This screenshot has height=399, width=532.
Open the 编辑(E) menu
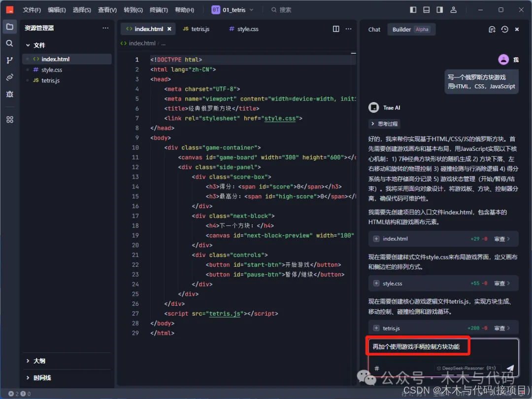57,10
